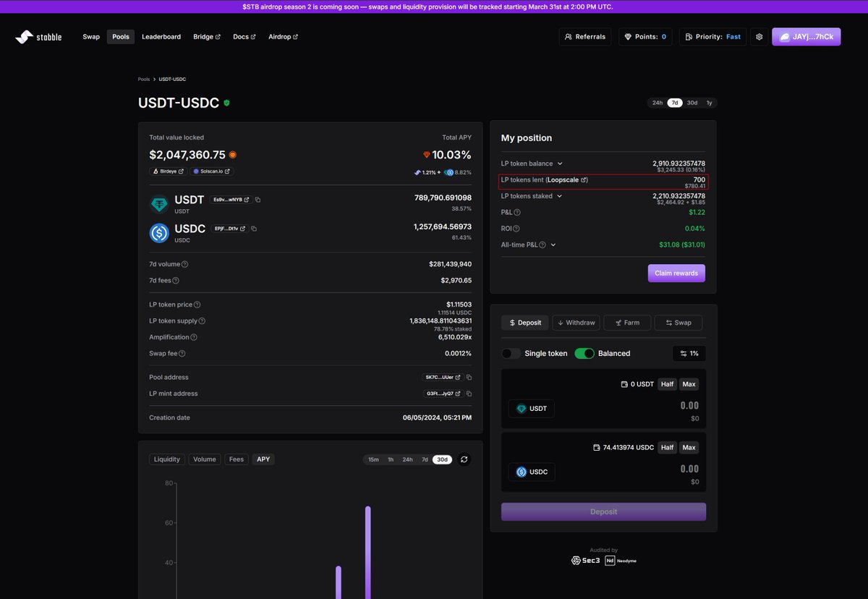
Task: Open the Priority Fast fee selector
Action: 712,36
